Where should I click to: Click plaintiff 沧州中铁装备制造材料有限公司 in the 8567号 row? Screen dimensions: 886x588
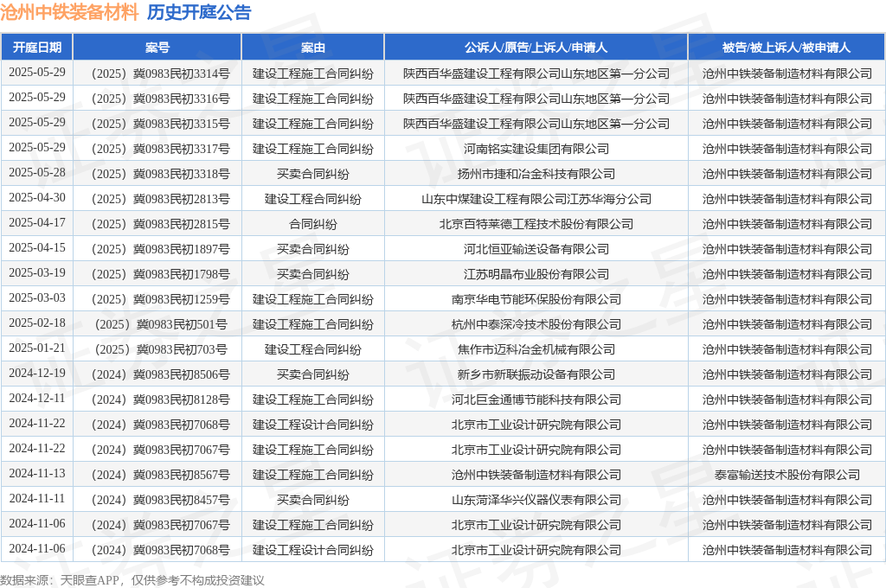pyautogui.click(x=536, y=475)
